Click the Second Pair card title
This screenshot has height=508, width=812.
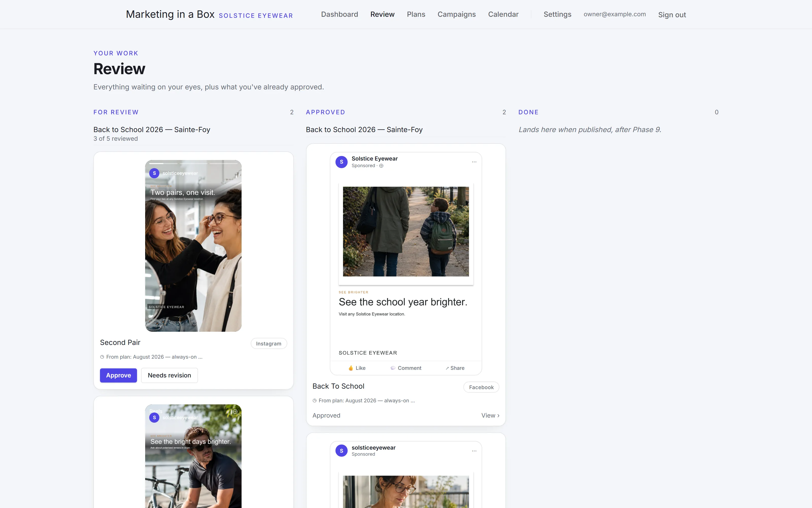pos(120,342)
